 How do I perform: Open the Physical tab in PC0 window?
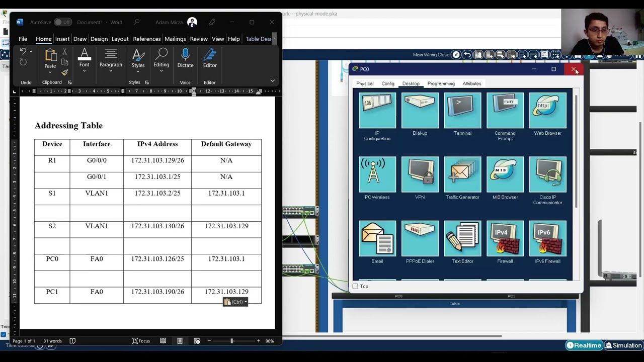point(365,83)
